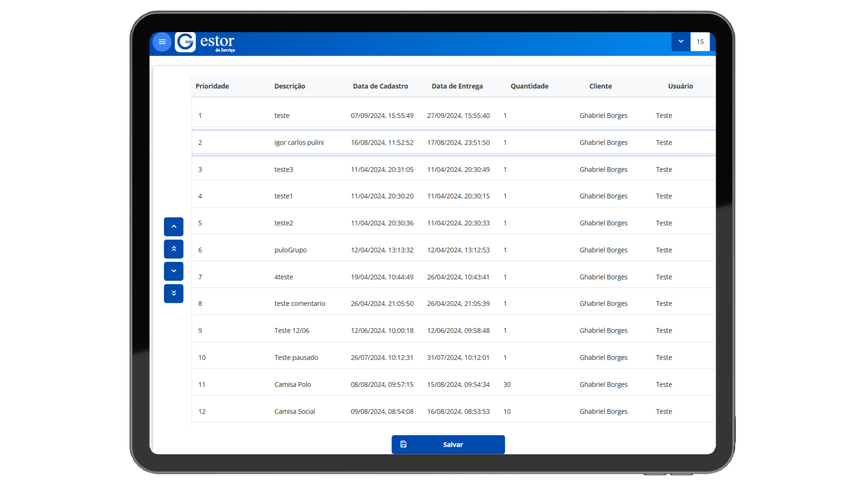The height and width of the screenshot is (488, 868).
Task: Click priority number 12
Action: 202,412
